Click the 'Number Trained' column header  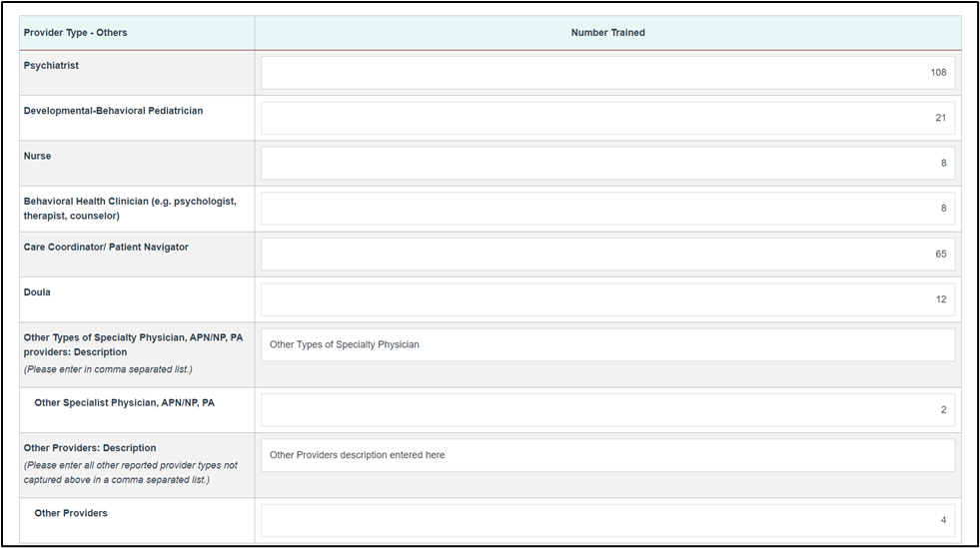pos(607,33)
